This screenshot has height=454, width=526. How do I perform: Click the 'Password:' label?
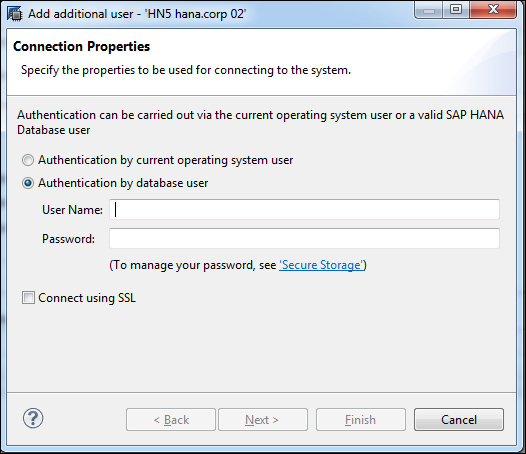click(68, 239)
